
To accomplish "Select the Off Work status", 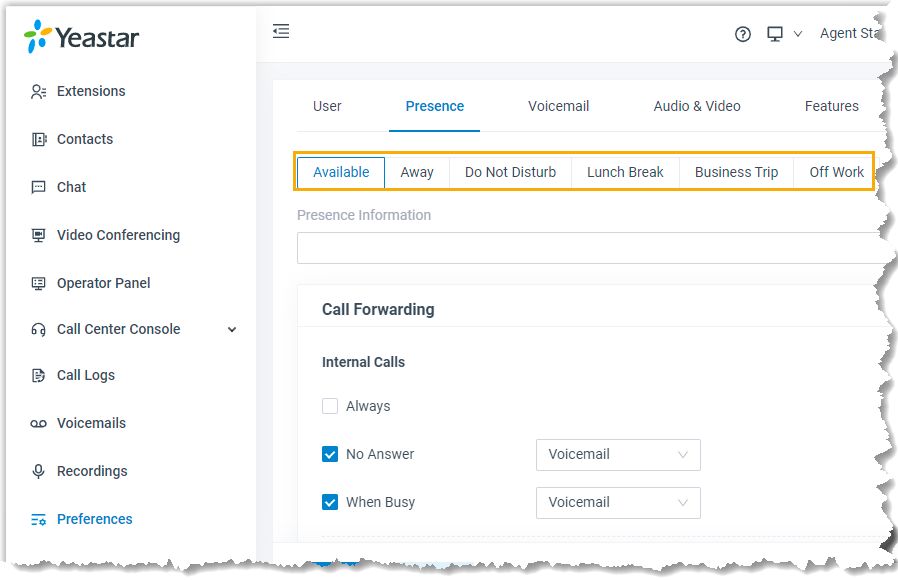I will pyautogui.click(x=836, y=172).
